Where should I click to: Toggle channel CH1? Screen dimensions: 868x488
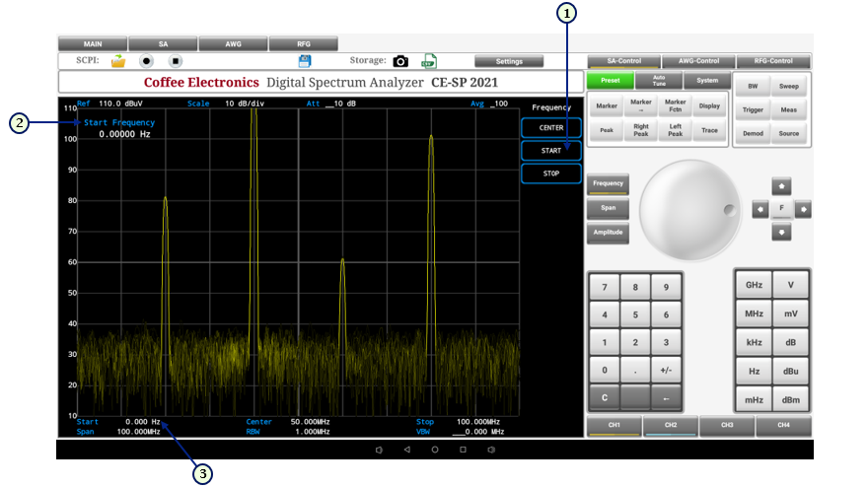(615, 425)
